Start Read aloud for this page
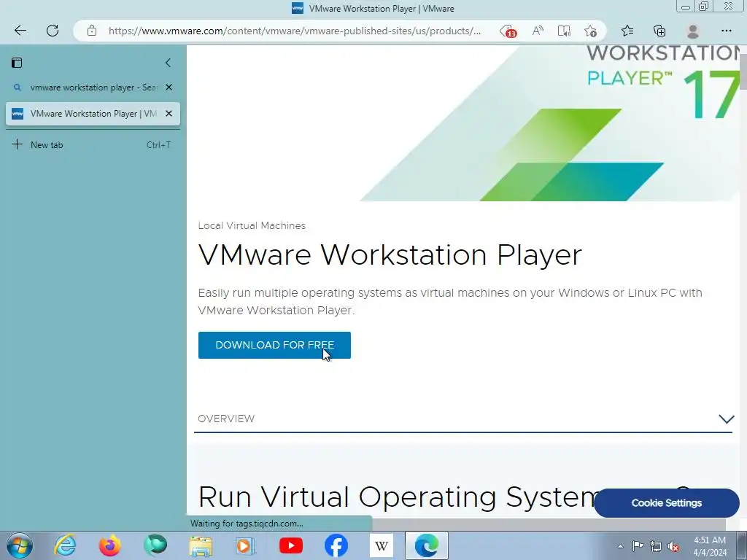This screenshot has height=560, width=747. [x=538, y=31]
